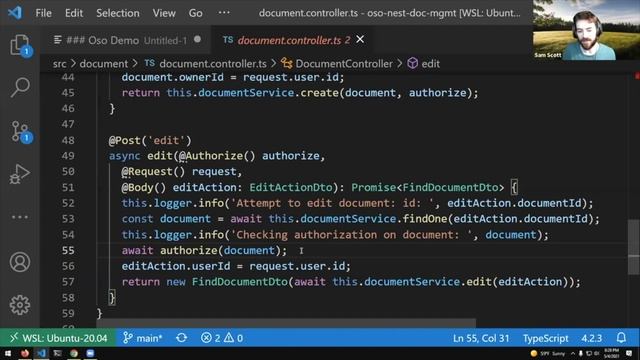
Task: Open problems panel via errors and warnings count
Action: coord(222,338)
